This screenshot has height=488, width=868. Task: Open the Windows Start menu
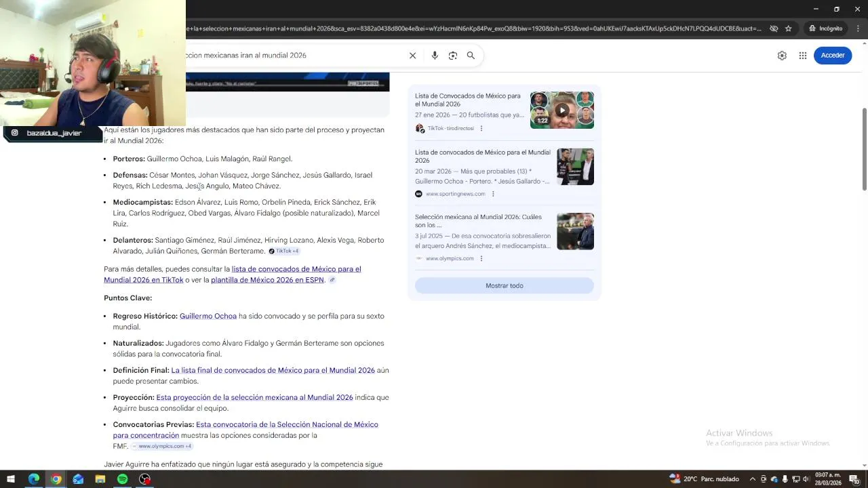[11, 479]
